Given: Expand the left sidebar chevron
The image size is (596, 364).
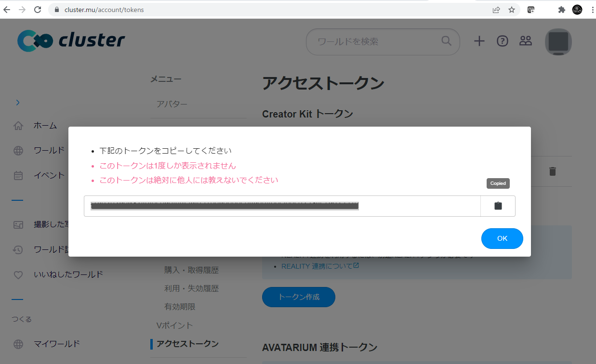Looking at the screenshot, I should click(x=18, y=103).
